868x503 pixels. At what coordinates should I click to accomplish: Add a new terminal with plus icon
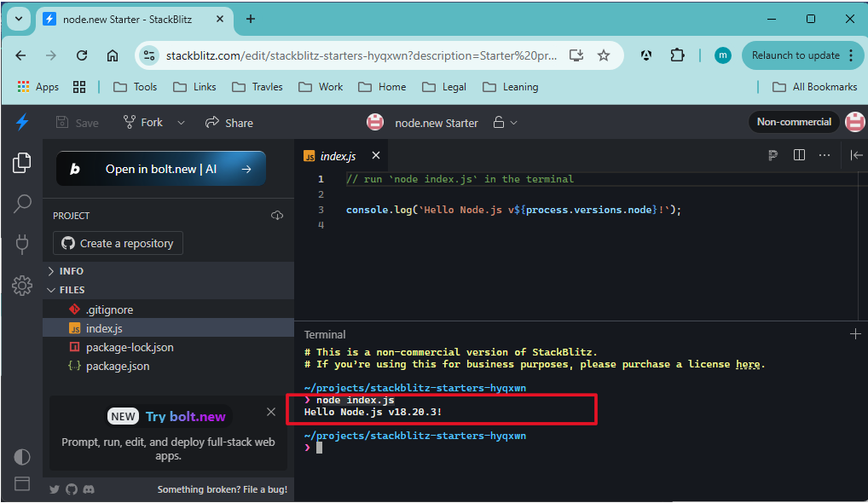pyautogui.click(x=855, y=334)
